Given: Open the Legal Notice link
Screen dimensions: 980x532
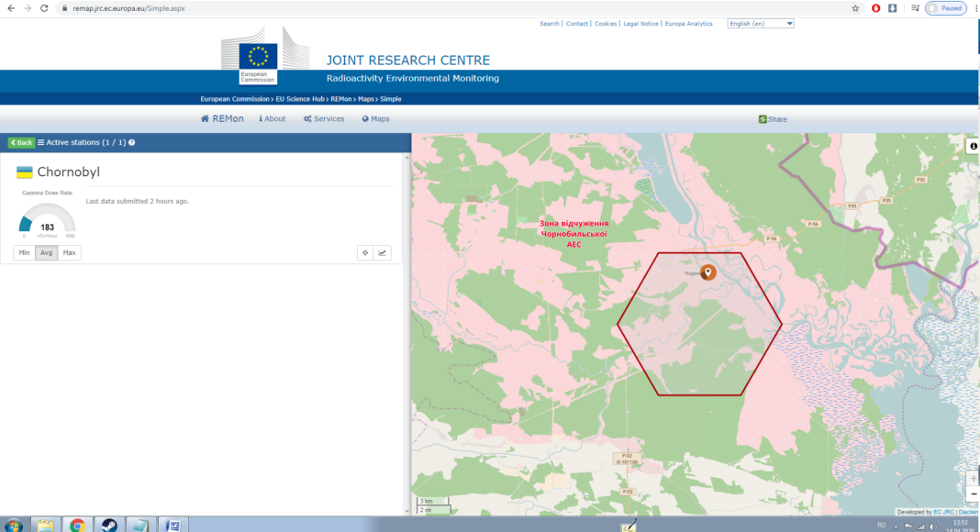Looking at the screenshot, I should (640, 24).
